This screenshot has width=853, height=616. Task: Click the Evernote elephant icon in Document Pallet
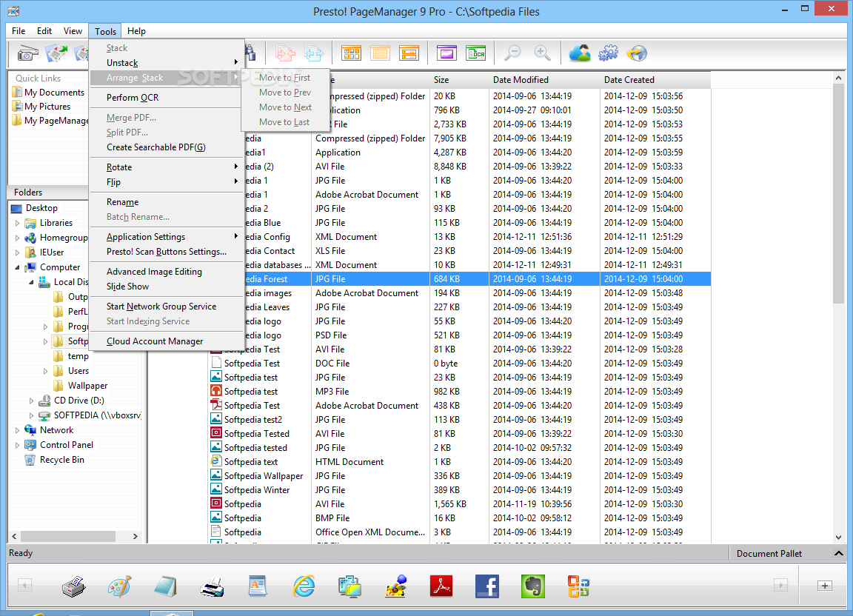[x=533, y=586]
